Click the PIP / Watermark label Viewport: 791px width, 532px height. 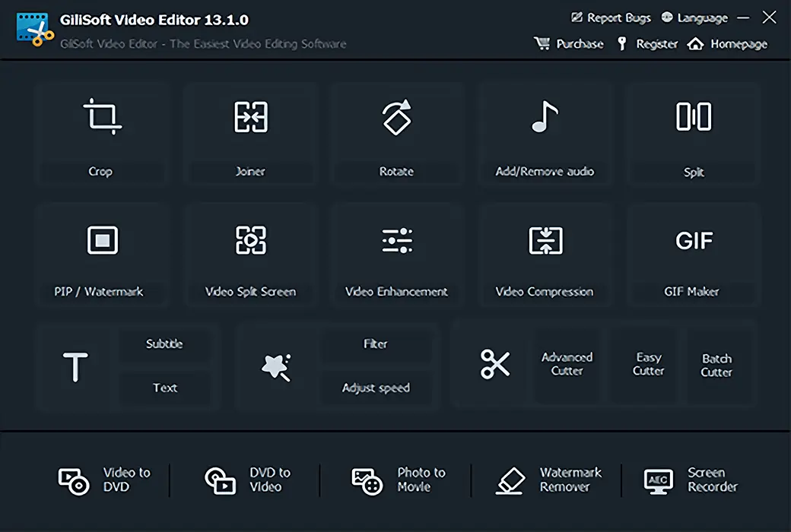pos(99,292)
